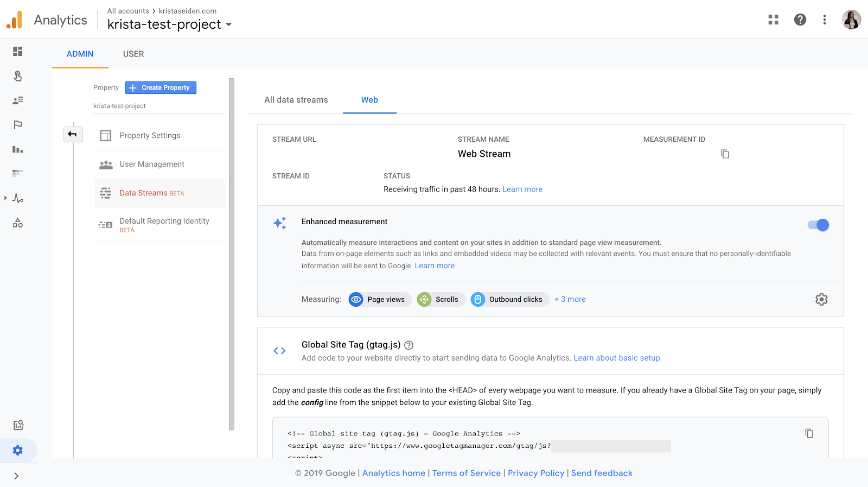Click the Scrolls chip label
Image resolution: width=868 pixels, height=487 pixels.
pyautogui.click(x=447, y=300)
